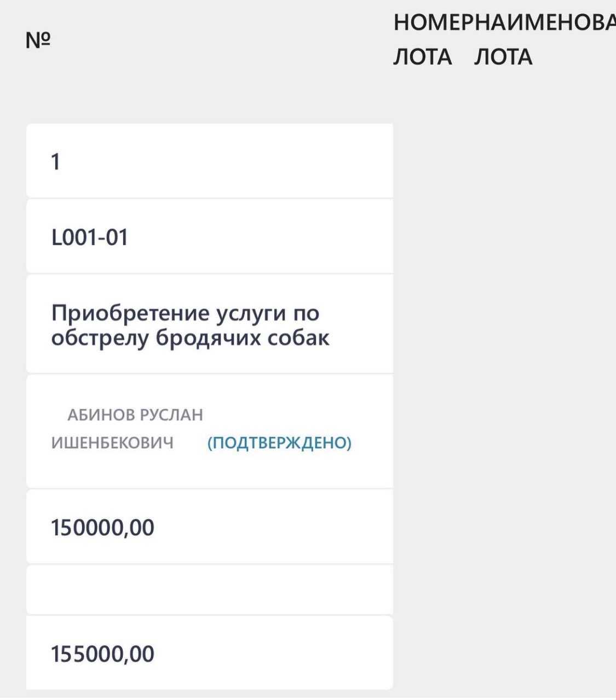Click the first name "РУСЛАН"
The height and width of the screenshot is (700, 616).
tap(171, 415)
